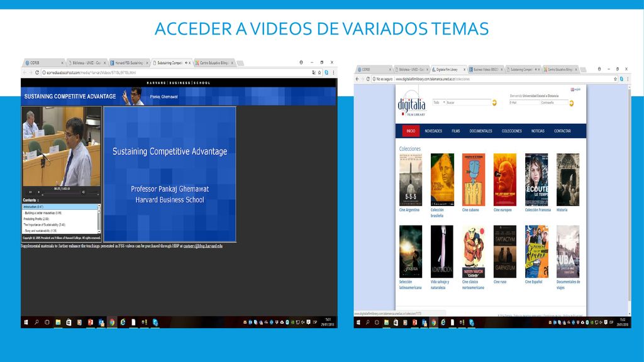Image resolution: width=644 pixels, height=362 pixels.
Task: Open Chrome menu in the Digitalia browser window
Action: [628, 79]
